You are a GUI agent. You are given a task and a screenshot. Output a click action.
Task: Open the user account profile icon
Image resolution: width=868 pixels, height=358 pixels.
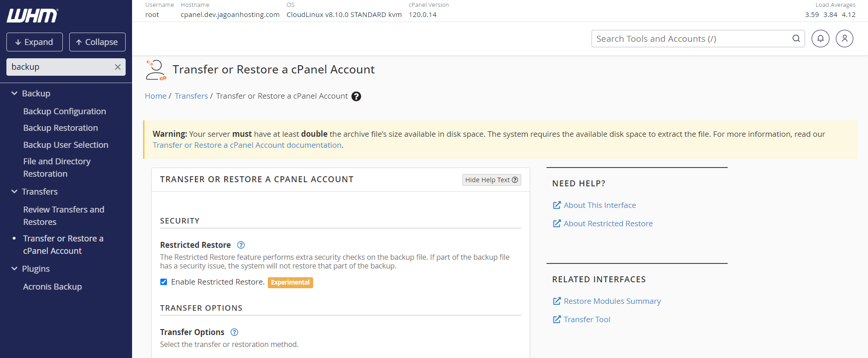click(x=844, y=39)
